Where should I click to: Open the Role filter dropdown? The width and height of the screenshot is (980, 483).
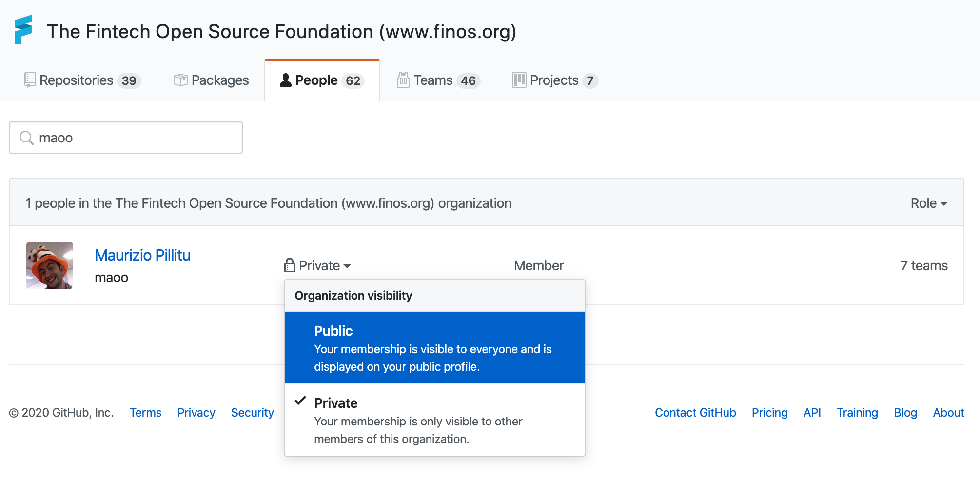point(928,203)
